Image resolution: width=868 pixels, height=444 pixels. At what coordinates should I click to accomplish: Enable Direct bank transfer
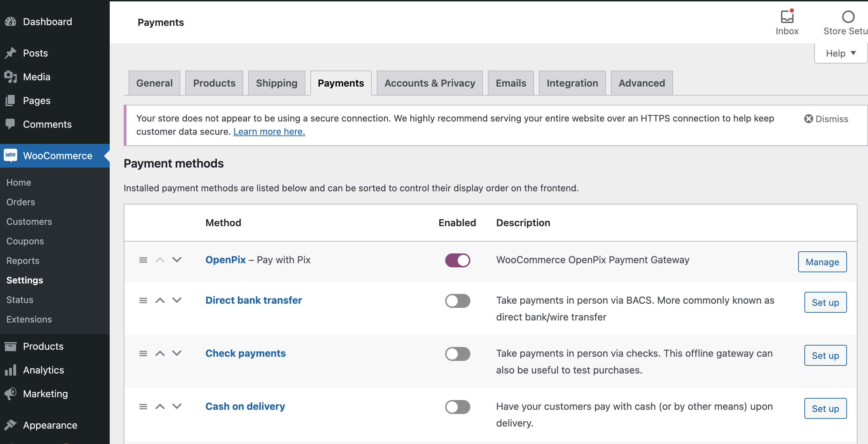coord(457,301)
